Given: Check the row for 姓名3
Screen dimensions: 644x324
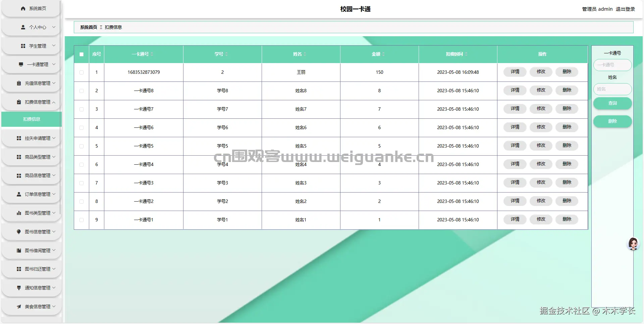Looking at the screenshot, I should tap(82, 183).
